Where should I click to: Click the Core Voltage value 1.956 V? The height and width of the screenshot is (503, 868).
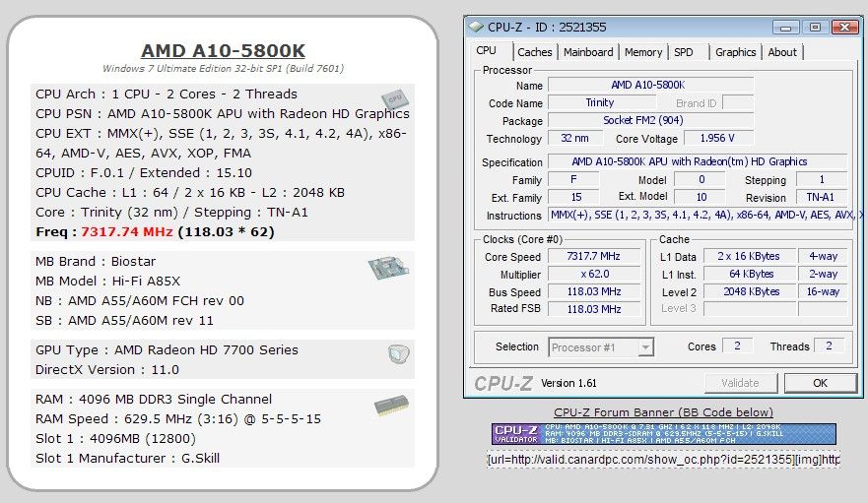click(x=718, y=138)
